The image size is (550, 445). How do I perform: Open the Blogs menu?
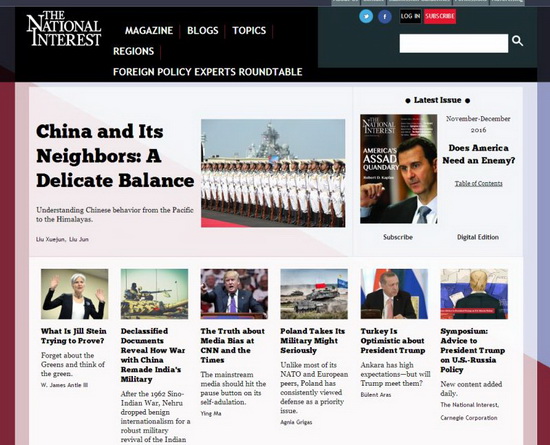pyautogui.click(x=203, y=31)
